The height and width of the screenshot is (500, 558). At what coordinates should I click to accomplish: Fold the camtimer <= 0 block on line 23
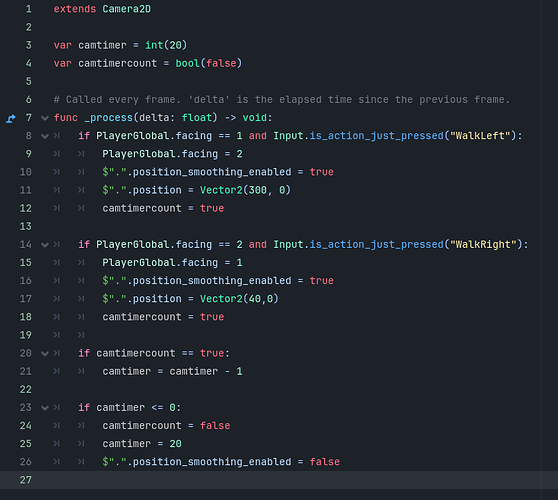pos(44,408)
